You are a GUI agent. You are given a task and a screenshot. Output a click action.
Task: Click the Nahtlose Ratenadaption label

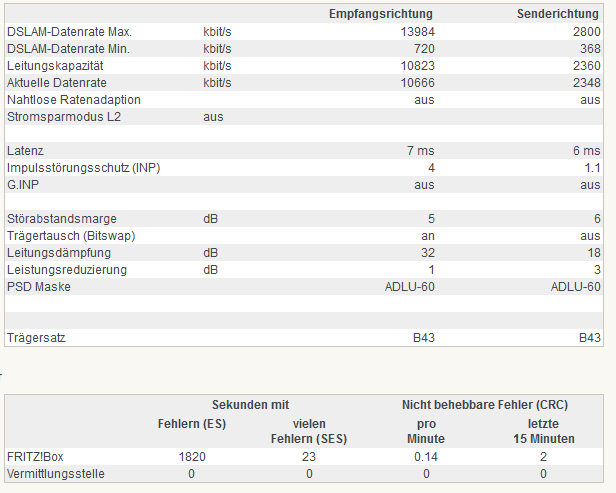coord(73,100)
